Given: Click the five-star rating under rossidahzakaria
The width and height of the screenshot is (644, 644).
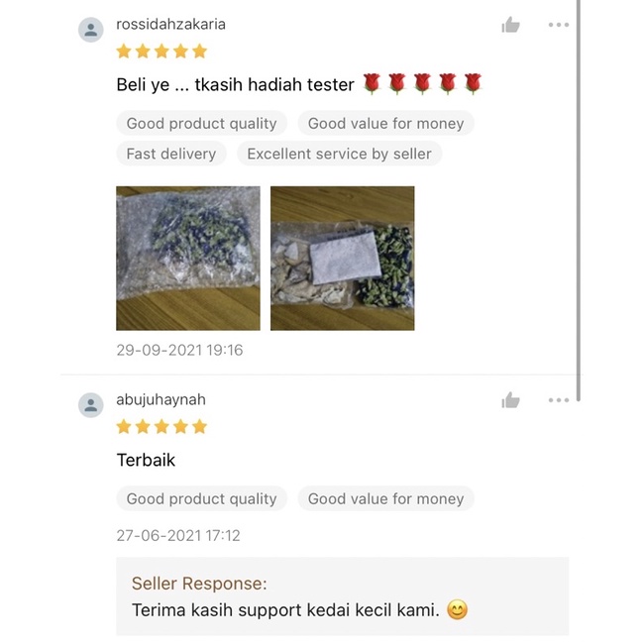Looking at the screenshot, I should coord(161,52).
